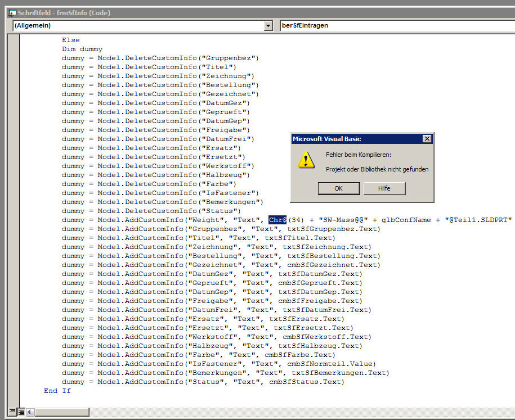The image size is (515, 420).
Task: Click the Procedure View icon at bottom left
Action: 12,412
